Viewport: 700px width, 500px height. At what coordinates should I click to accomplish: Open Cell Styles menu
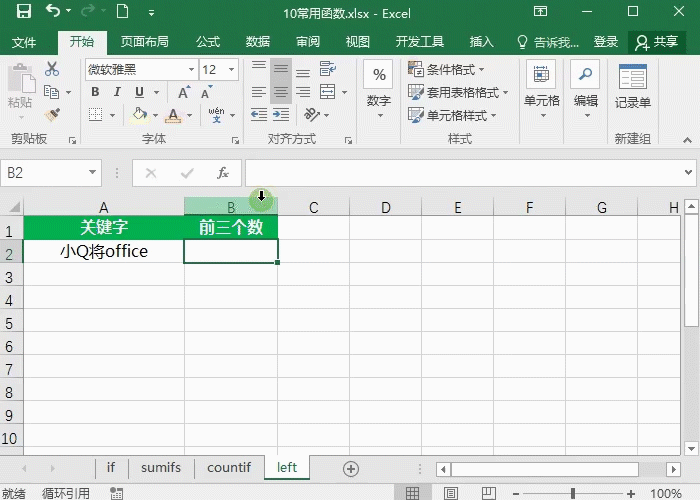point(452,115)
